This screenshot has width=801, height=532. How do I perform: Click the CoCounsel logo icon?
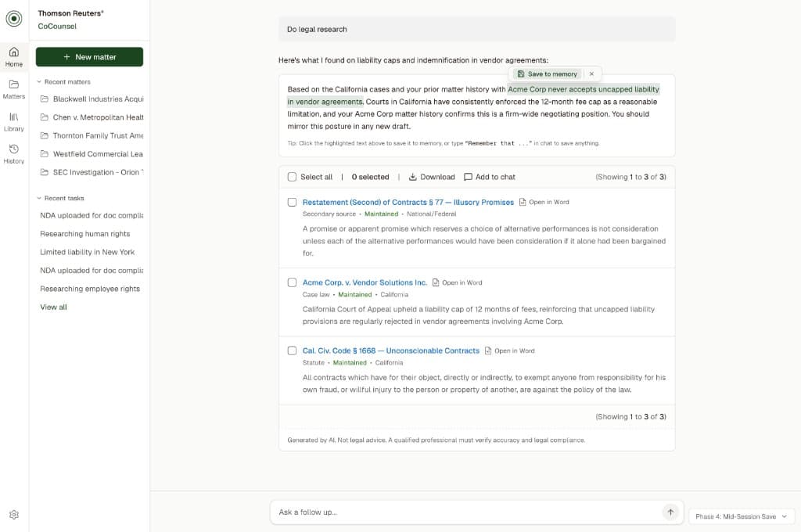pyautogui.click(x=14, y=19)
